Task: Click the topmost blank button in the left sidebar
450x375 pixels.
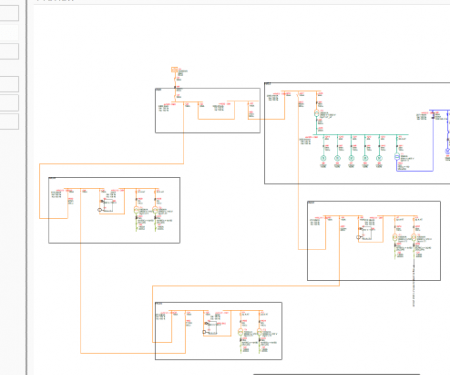Action: coord(9,13)
